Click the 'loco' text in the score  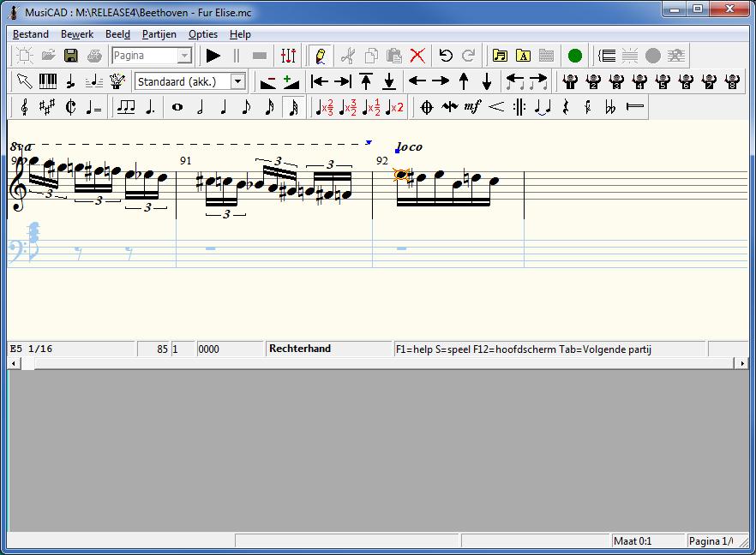click(410, 146)
